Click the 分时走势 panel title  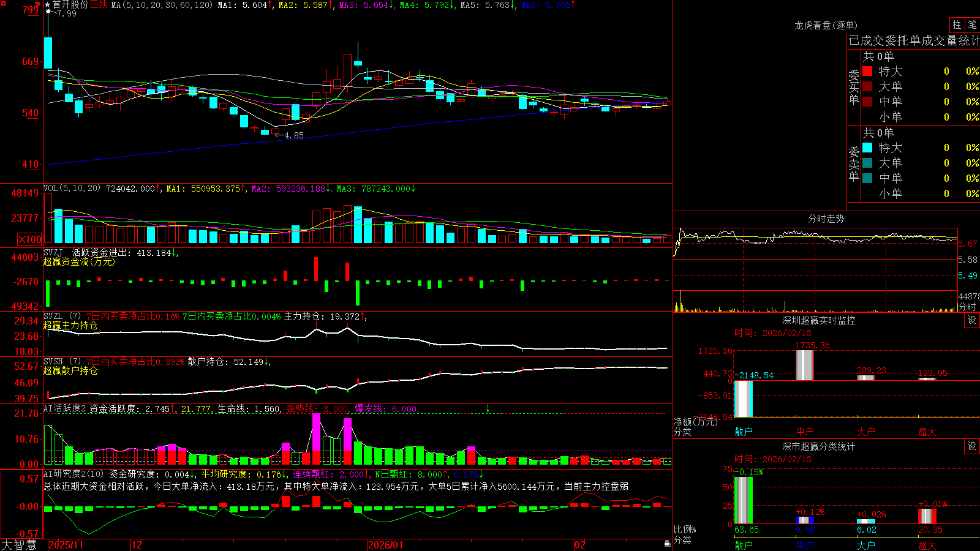pos(826,219)
